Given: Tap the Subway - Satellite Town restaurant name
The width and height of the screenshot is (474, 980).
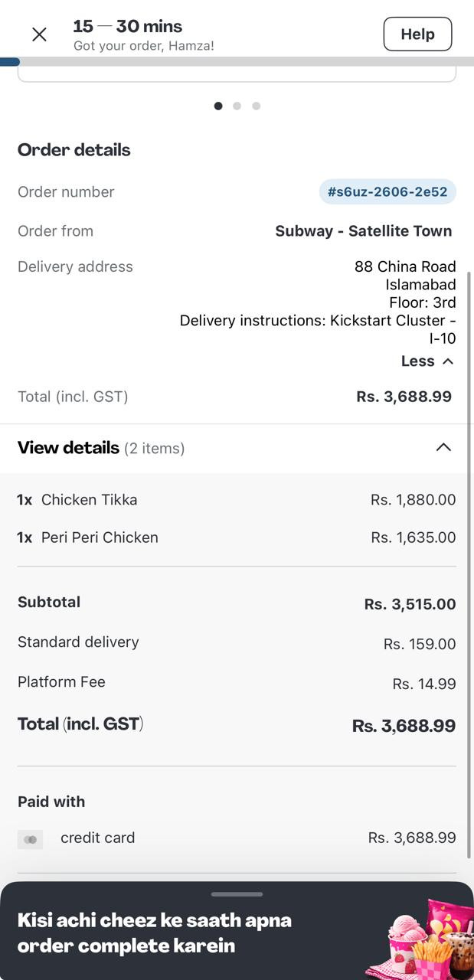Looking at the screenshot, I should pyautogui.click(x=364, y=231).
